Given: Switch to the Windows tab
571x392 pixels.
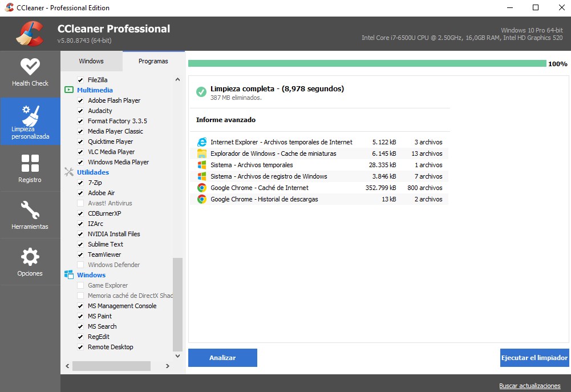Looking at the screenshot, I should coord(91,61).
